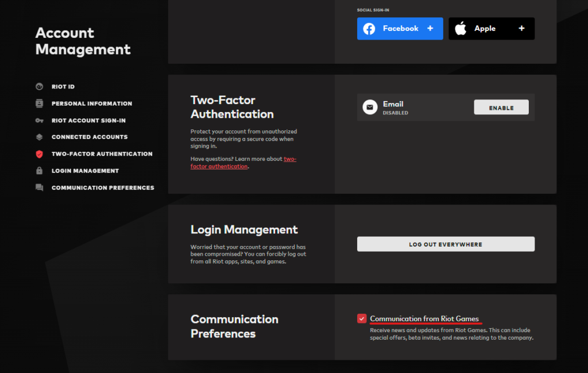The height and width of the screenshot is (373, 588).
Task: Click the plus sign on Facebook button
Action: [430, 29]
